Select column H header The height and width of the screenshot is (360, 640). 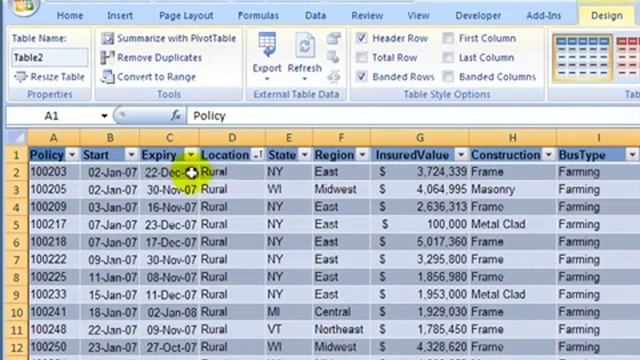click(513, 138)
